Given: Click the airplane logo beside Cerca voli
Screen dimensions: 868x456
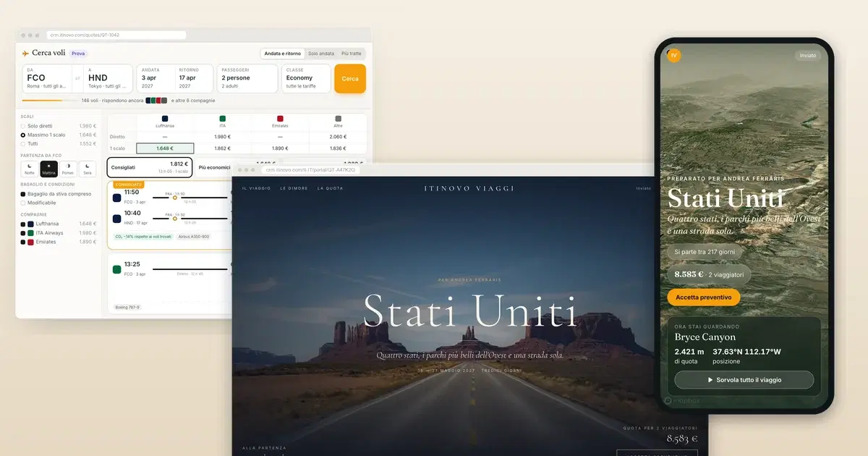Looking at the screenshot, I should (25, 53).
